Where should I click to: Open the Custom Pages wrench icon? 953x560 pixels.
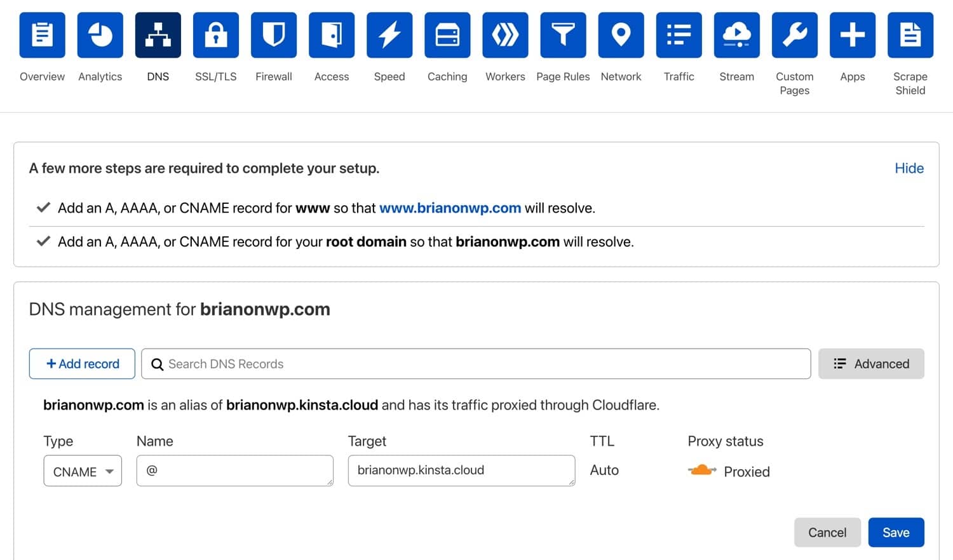point(795,35)
